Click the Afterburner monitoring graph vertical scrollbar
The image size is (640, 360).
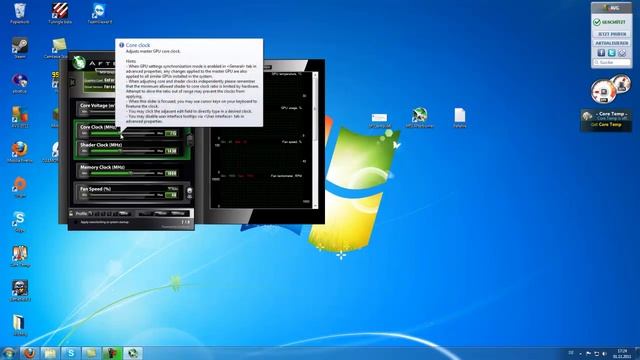[x=315, y=140]
